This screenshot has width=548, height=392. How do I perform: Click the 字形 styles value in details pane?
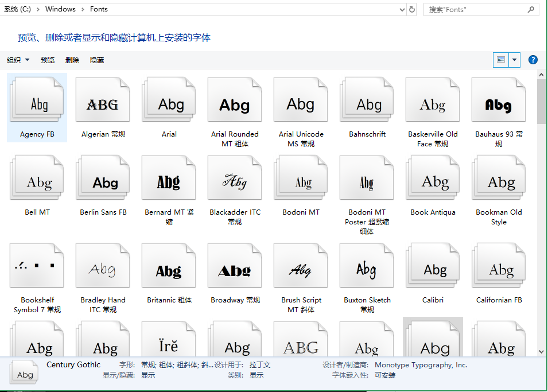point(177,365)
